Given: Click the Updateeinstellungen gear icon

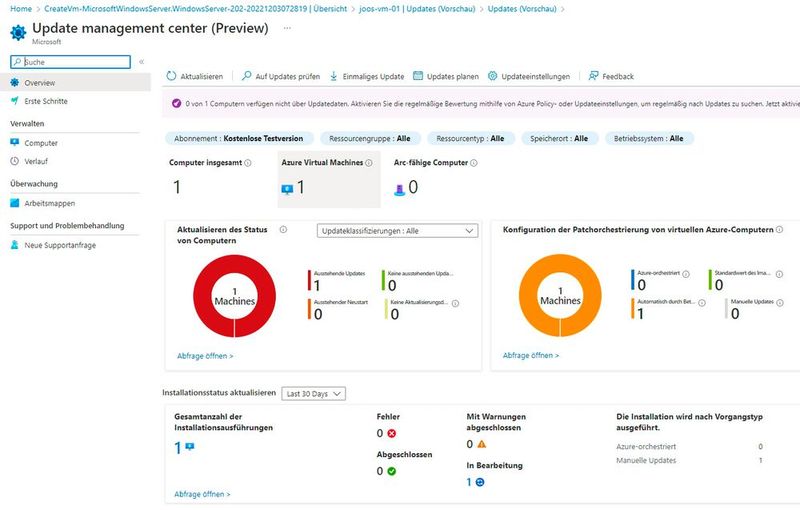Looking at the screenshot, I should point(492,76).
